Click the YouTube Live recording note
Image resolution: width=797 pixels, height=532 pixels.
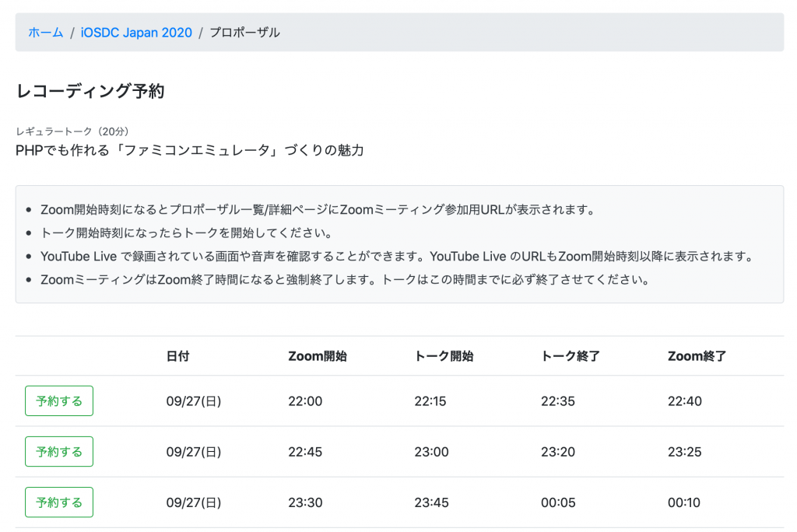point(398,257)
